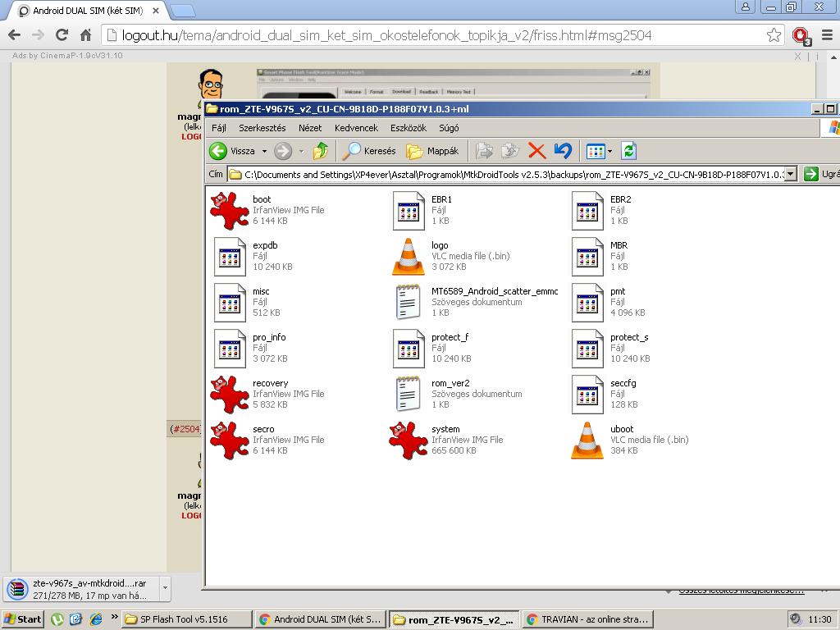Viewport: 840px width, 630px height.
Task: Click the red adblock extension icon
Action: pyautogui.click(x=801, y=36)
